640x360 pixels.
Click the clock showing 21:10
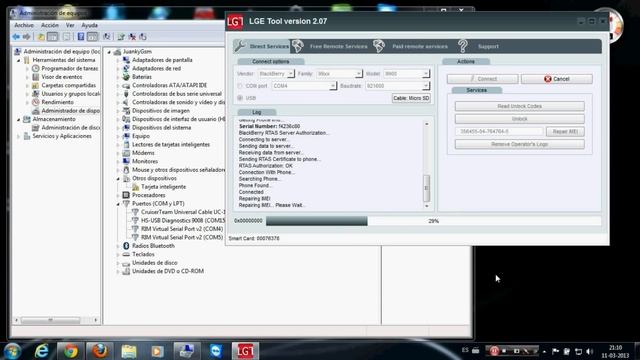(615, 348)
